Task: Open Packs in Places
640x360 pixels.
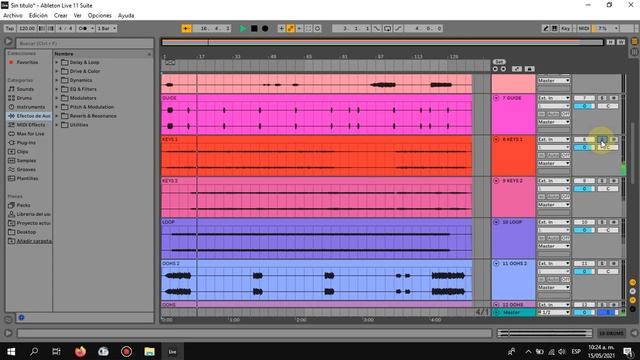Action: click(23, 205)
